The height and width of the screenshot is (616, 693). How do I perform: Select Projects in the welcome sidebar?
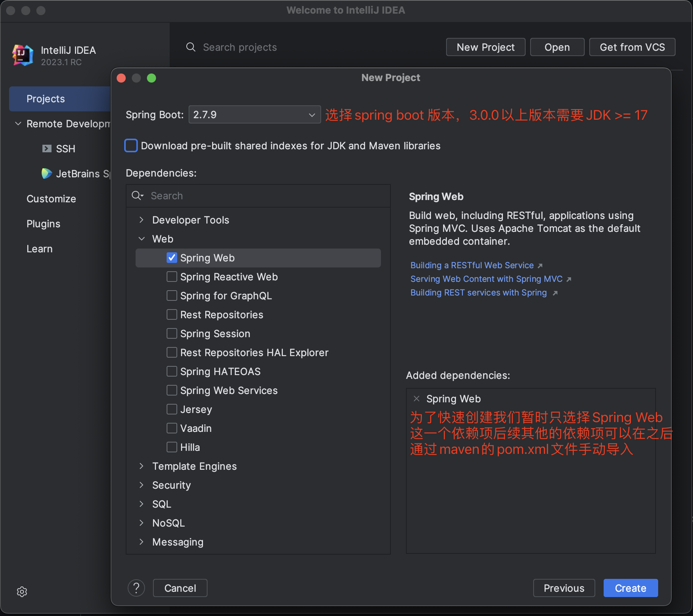(60, 99)
